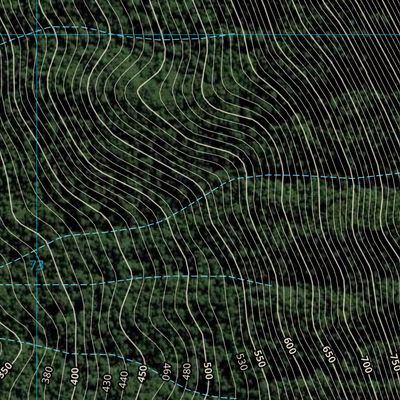Click the dashed stream ending near 550 contour
400x400 pixels.
coord(136,280)
